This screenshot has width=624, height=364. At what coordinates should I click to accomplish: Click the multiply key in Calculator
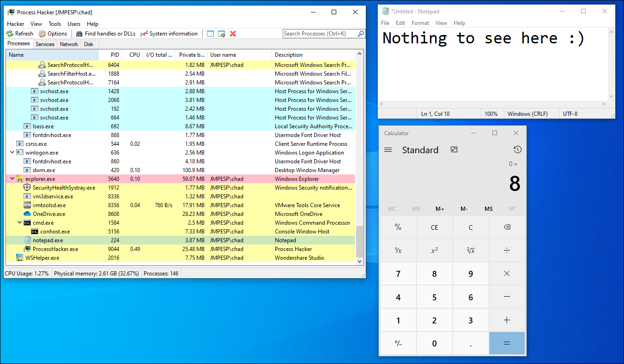coord(507,274)
